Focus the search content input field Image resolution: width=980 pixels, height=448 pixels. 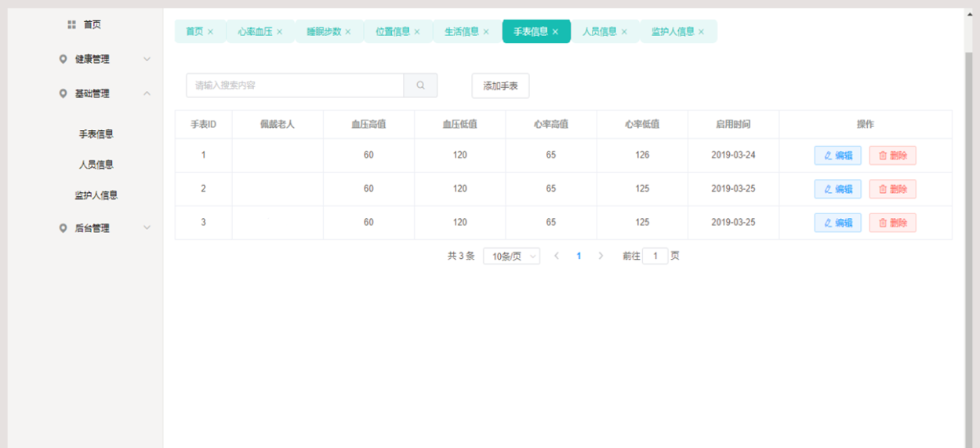(x=295, y=86)
